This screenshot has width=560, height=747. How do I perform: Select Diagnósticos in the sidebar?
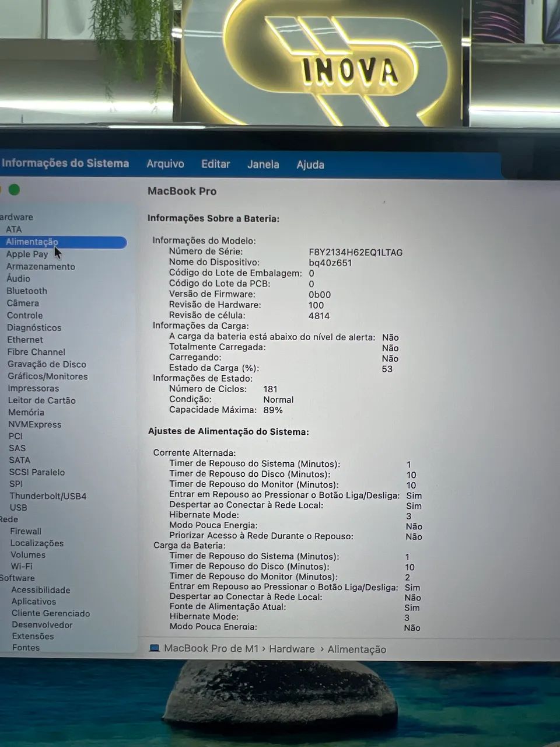pos(34,327)
